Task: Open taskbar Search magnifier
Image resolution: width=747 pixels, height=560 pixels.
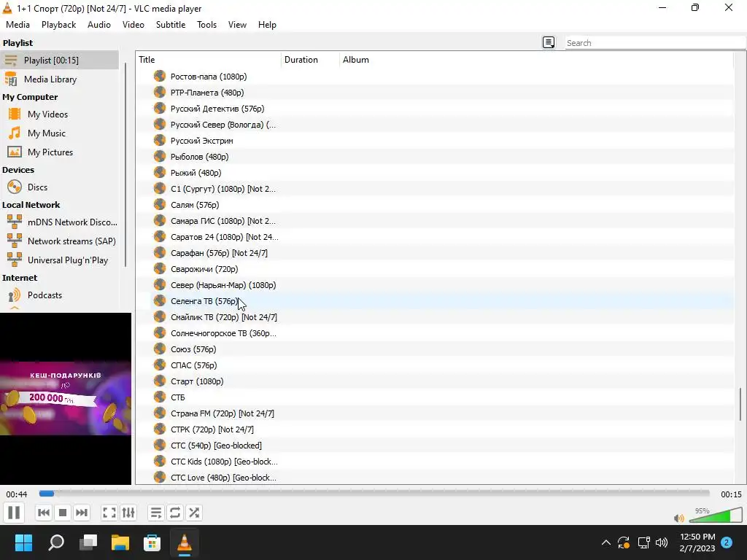Action: pos(56,542)
